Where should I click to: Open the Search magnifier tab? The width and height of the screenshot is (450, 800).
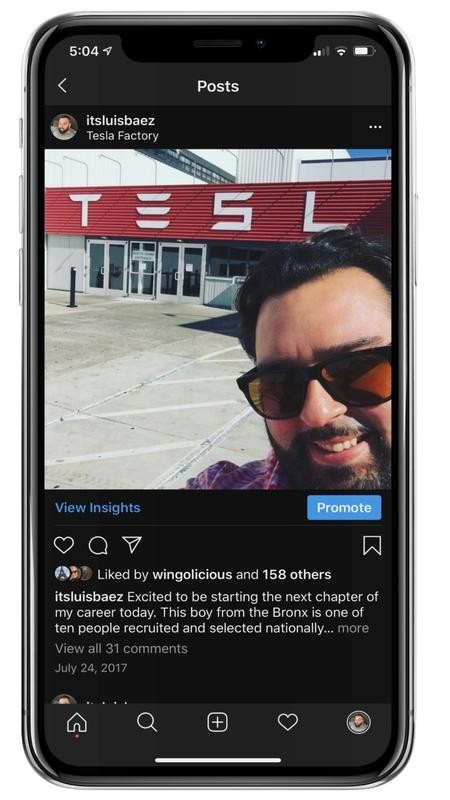click(147, 722)
